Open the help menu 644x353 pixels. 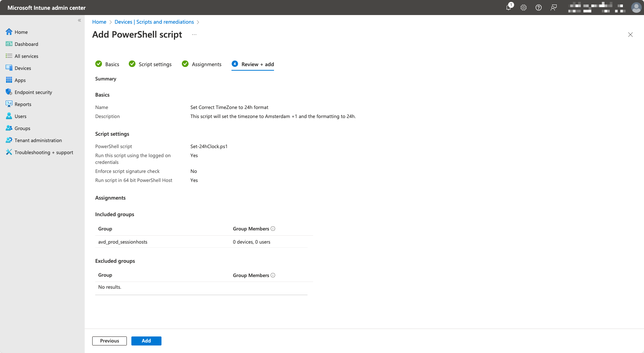pos(538,8)
